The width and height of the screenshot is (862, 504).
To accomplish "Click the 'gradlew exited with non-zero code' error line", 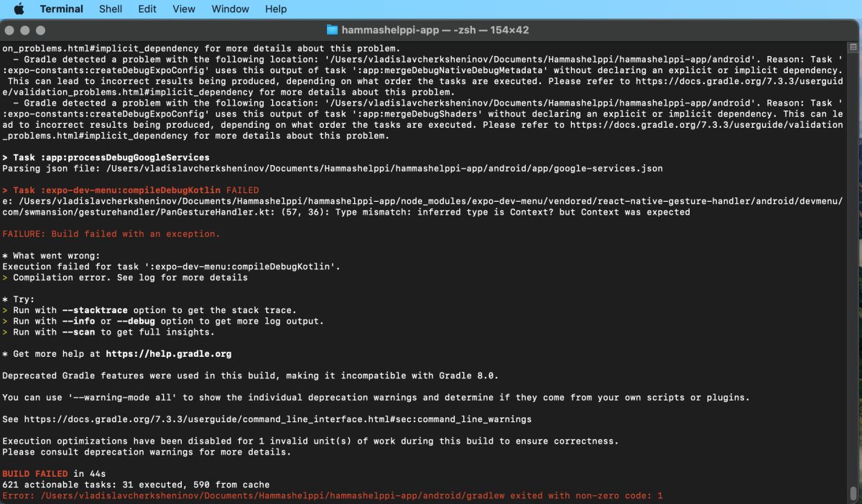I will (x=333, y=495).
